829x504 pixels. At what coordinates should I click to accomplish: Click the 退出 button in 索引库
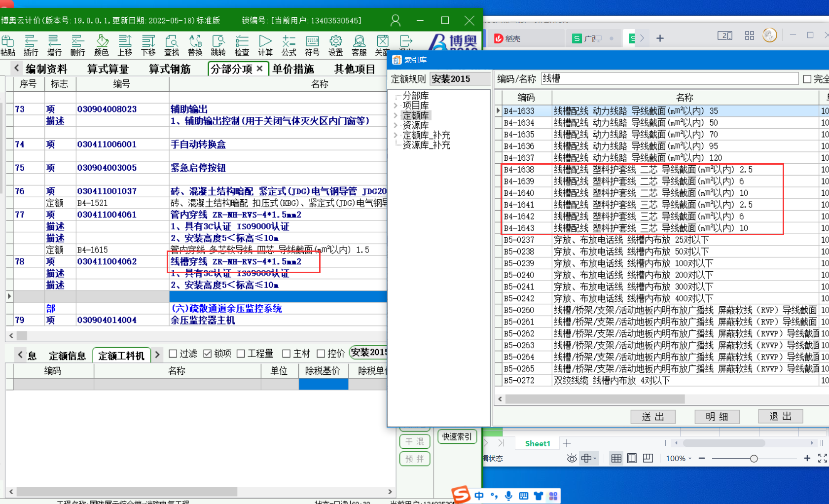coord(781,416)
